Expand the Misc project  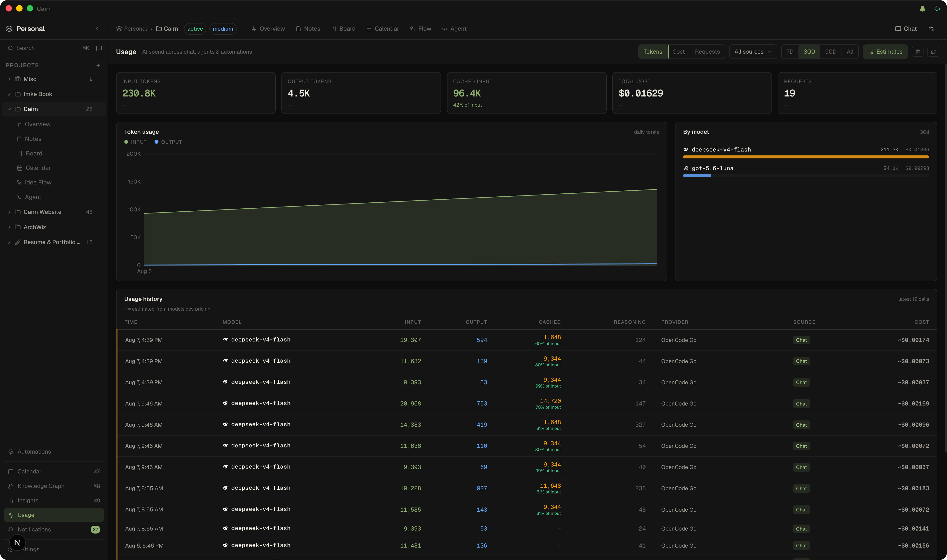(9, 79)
